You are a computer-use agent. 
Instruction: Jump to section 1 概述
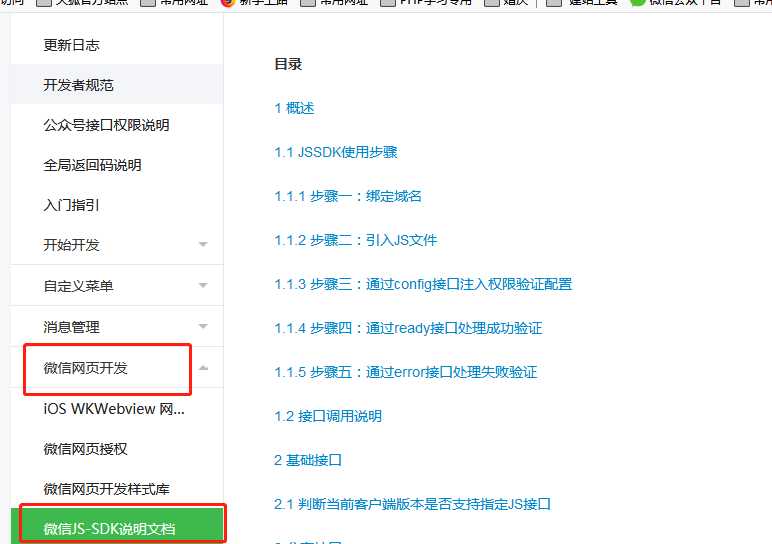pyautogui.click(x=294, y=108)
